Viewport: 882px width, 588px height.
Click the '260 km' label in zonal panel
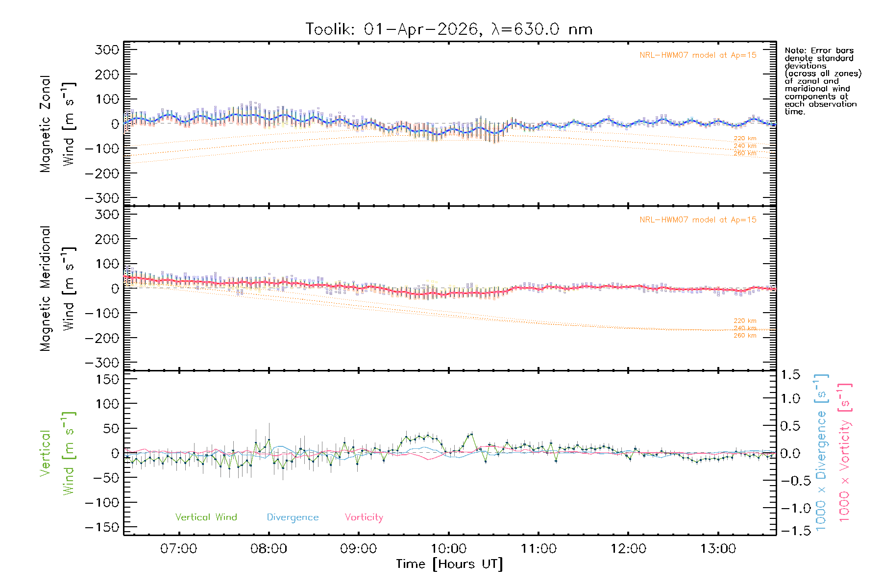pyautogui.click(x=745, y=153)
